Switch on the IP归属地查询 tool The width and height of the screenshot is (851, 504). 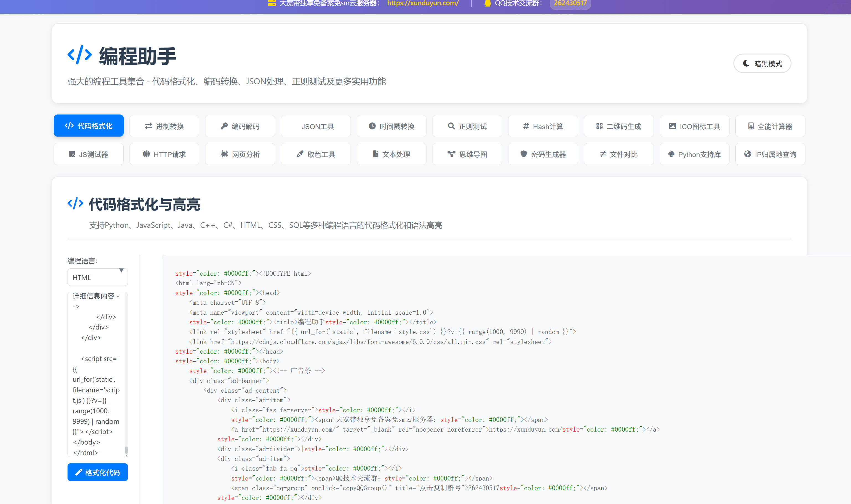tap(770, 154)
